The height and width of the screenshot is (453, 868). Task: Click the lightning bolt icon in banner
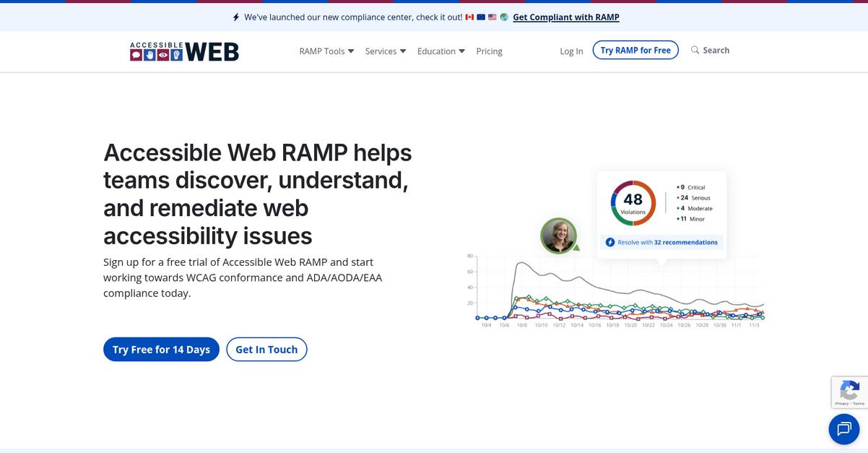[236, 17]
